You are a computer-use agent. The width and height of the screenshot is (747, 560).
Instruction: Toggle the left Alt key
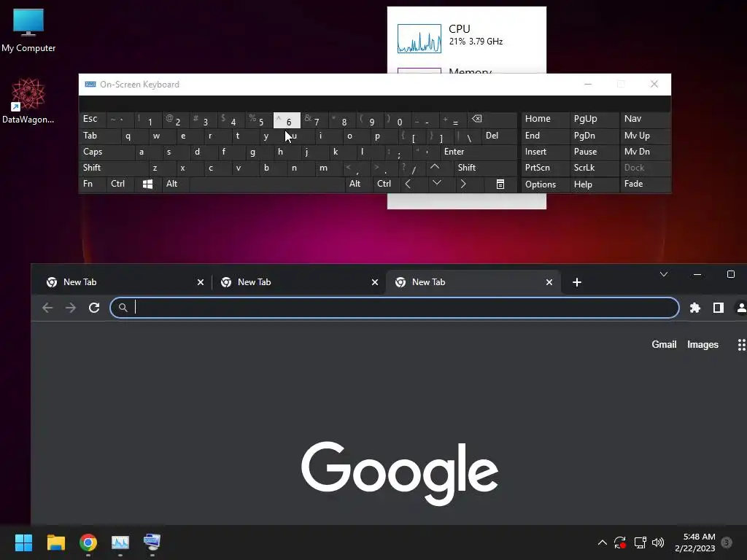coord(176,184)
